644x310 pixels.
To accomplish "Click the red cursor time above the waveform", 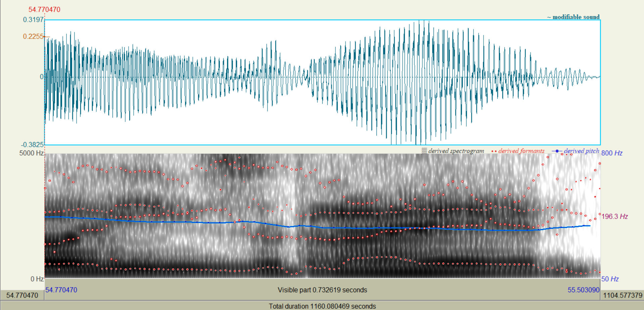I will pyautogui.click(x=44, y=9).
